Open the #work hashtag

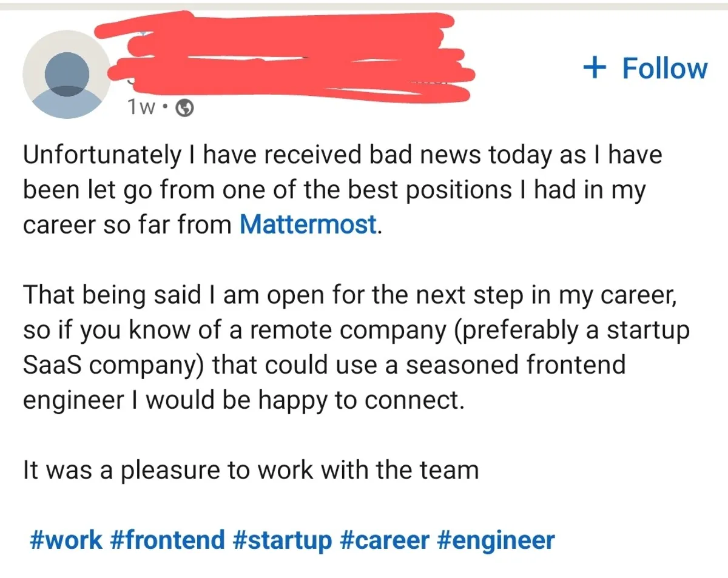[x=66, y=539]
